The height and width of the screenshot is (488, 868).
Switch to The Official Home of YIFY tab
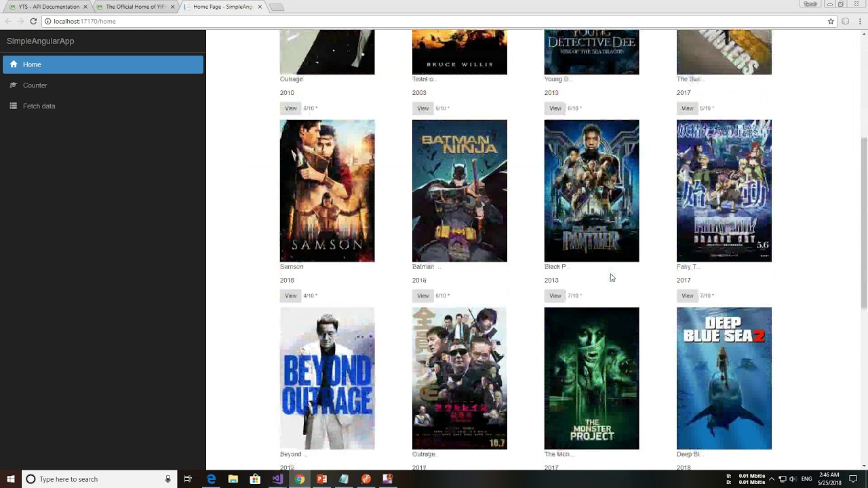click(136, 7)
